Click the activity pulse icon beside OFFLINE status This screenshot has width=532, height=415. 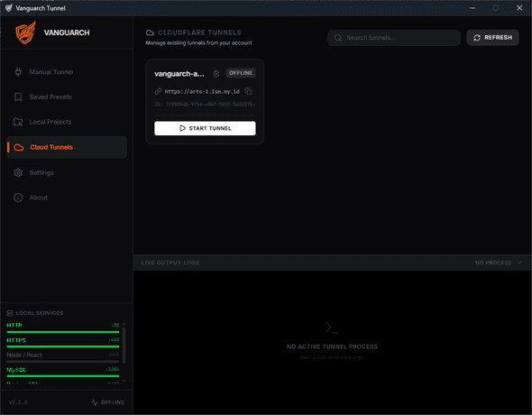pos(95,402)
